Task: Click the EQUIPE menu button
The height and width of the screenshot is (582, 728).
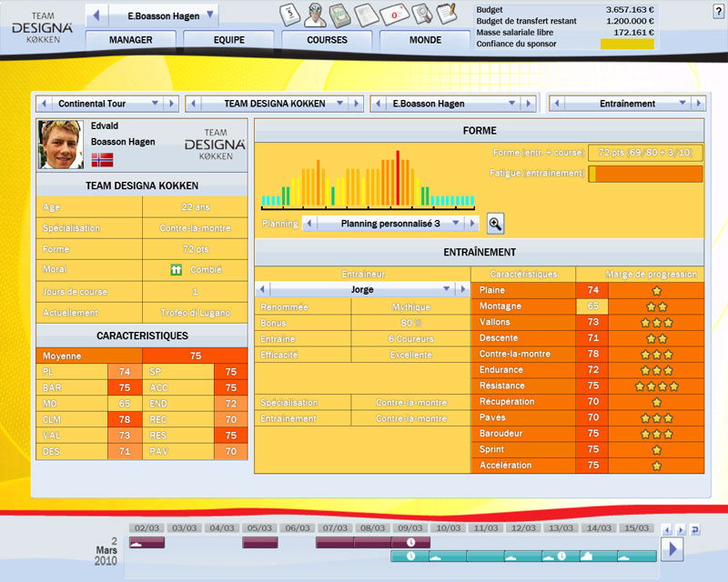Action: pyautogui.click(x=228, y=40)
